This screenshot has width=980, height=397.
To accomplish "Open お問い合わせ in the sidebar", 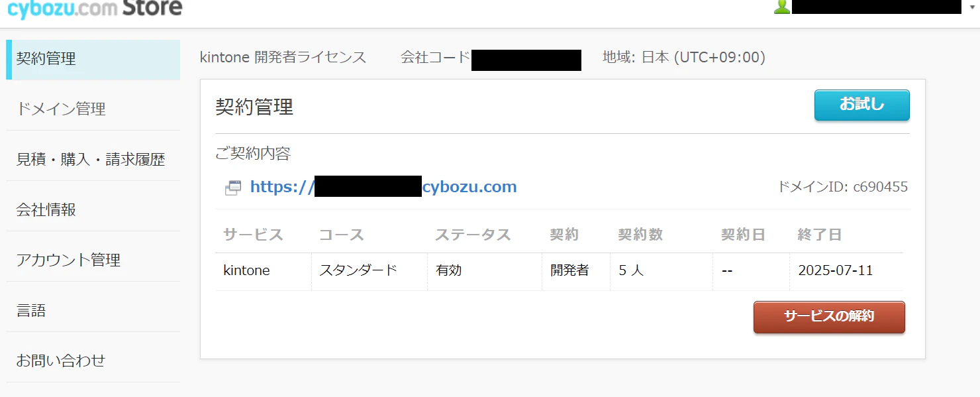I will pos(93,361).
